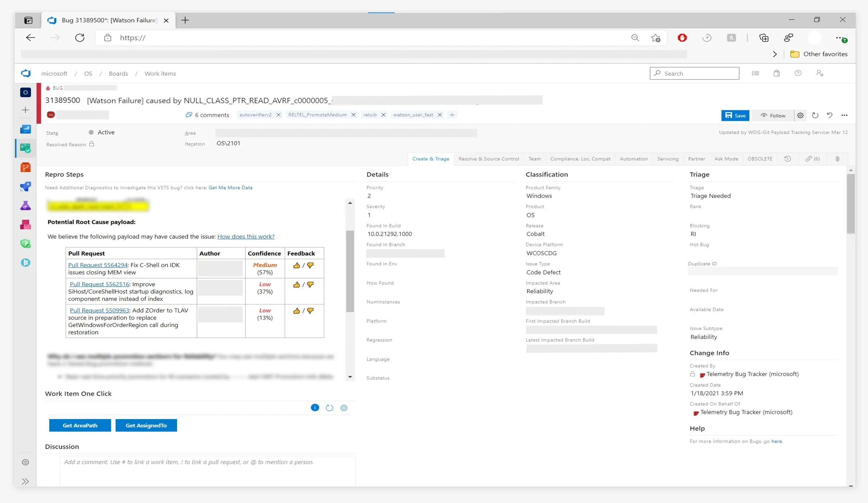The height and width of the screenshot is (503, 868).
Task: Click the Get AreaPath button
Action: tap(80, 425)
